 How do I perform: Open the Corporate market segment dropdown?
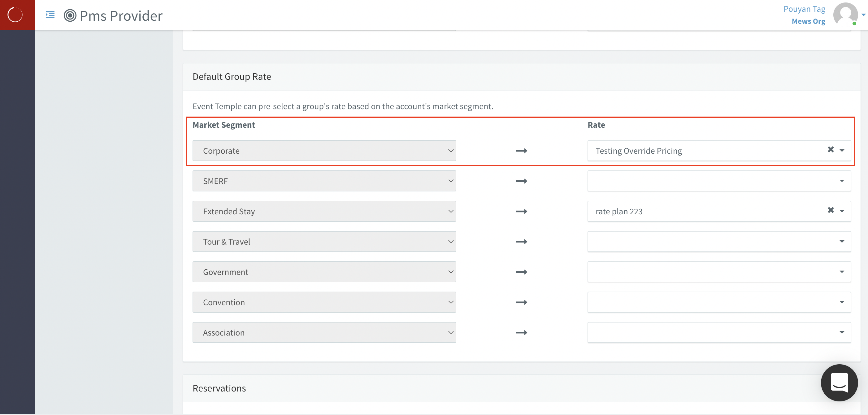tap(324, 151)
